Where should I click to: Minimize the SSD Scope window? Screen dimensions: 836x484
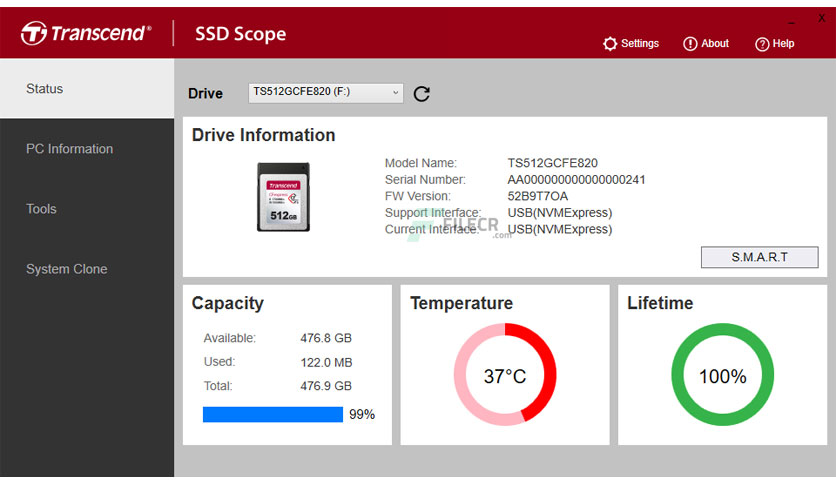[x=791, y=23]
